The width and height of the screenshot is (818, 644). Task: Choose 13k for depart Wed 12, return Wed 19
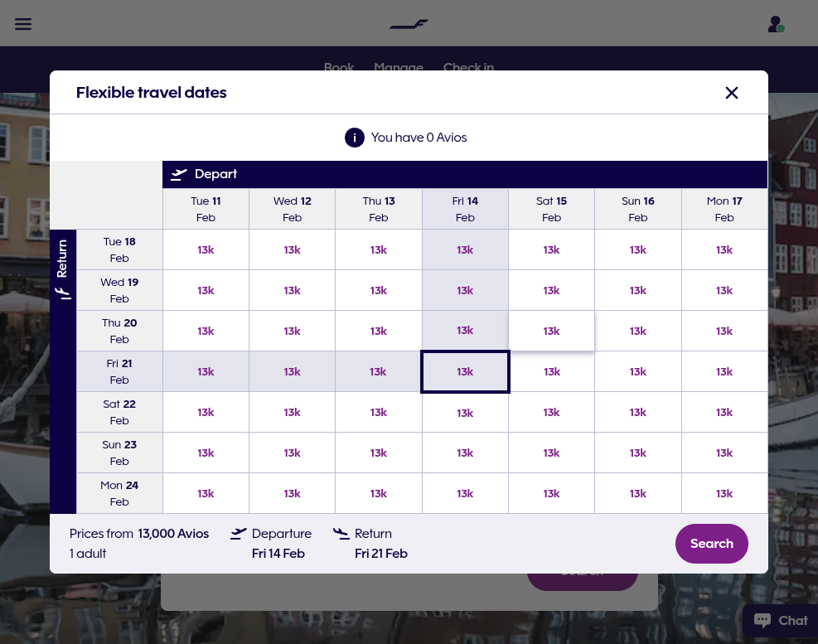(292, 290)
